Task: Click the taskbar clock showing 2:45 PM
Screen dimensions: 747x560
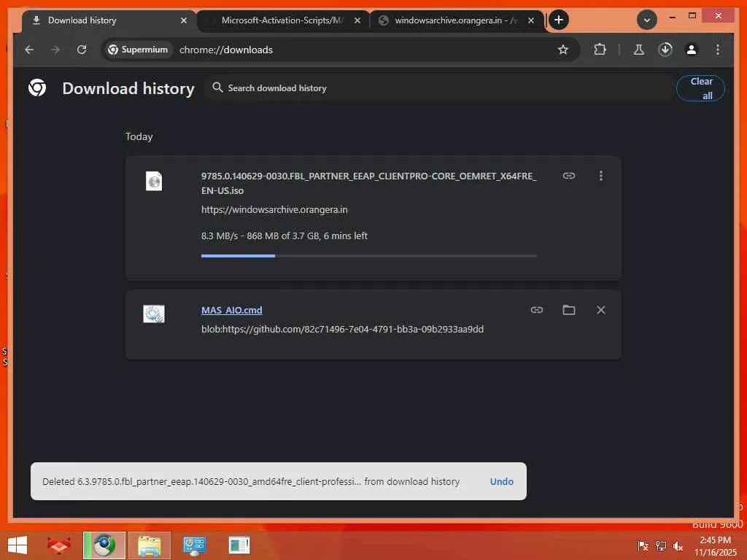Action: click(715, 545)
